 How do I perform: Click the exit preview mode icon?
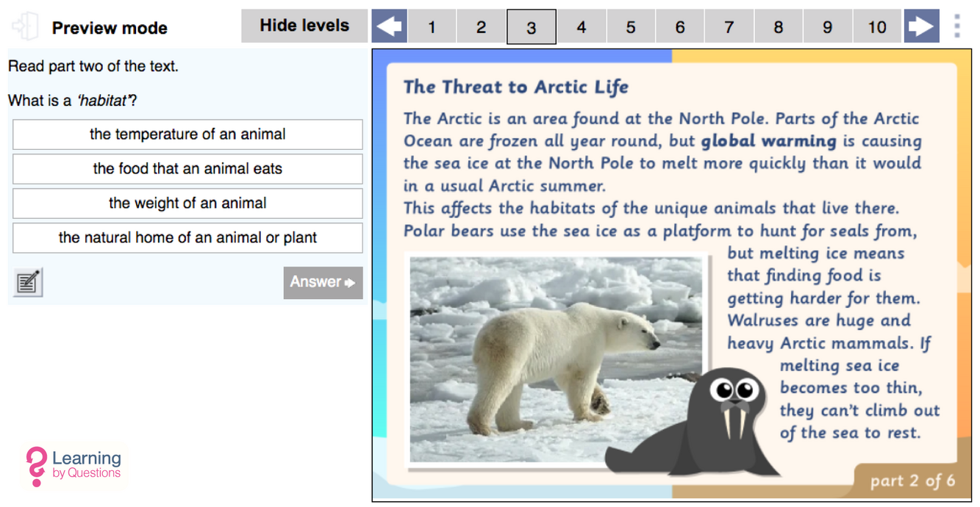coord(25,26)
